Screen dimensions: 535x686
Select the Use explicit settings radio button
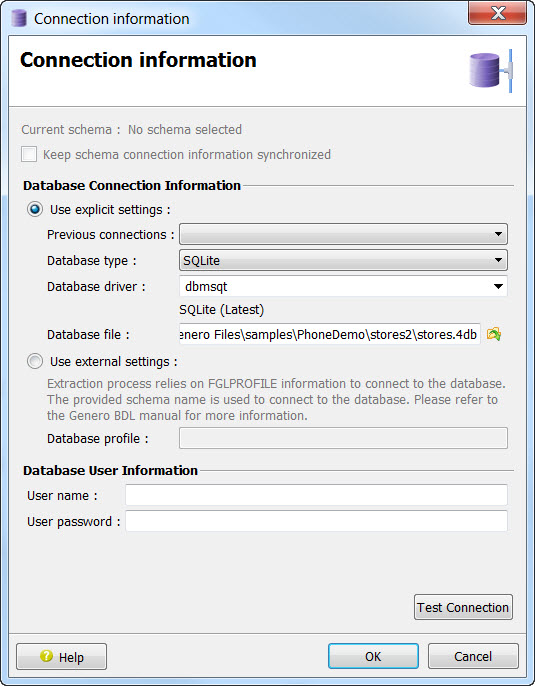point(35,210)
